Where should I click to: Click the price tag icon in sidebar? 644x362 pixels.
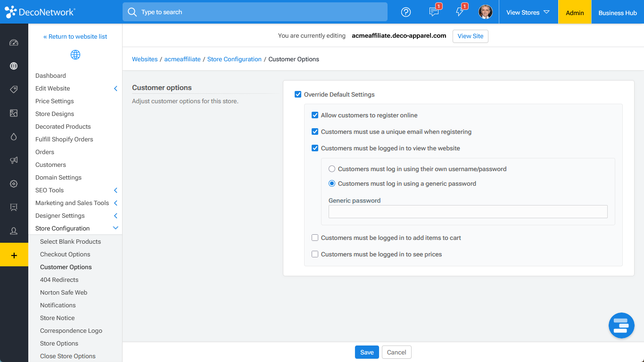tap(14, 90)
